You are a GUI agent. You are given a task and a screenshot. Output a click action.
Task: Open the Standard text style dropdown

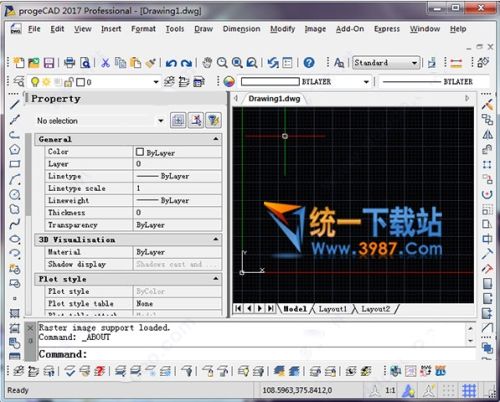click(x=414, y=63)
